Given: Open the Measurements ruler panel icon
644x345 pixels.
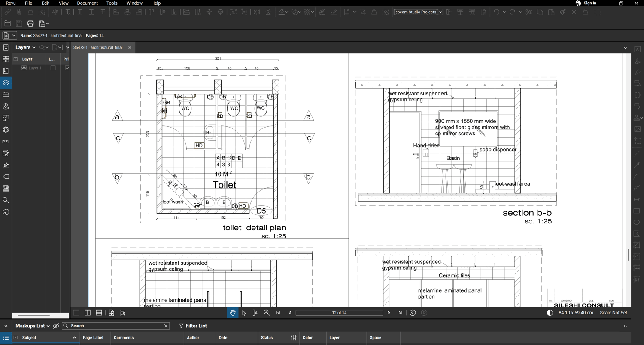Looking at the screenshot, I should (x=6, y=141).
